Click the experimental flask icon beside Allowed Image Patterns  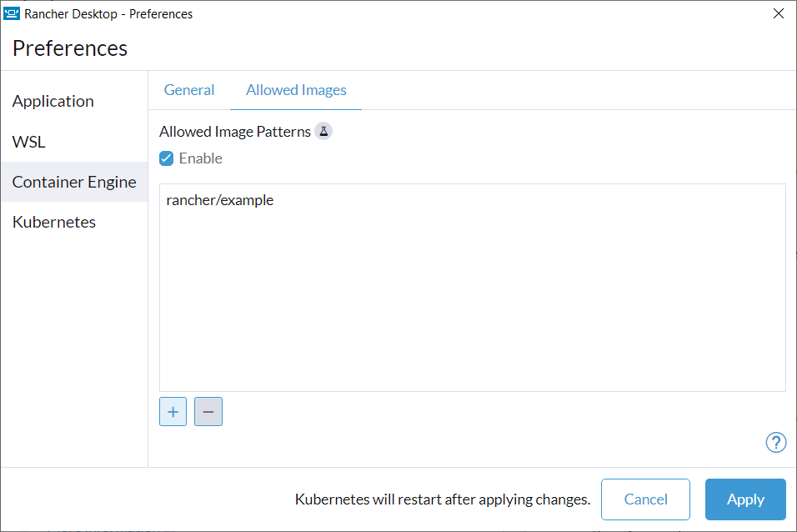coord(323,131)
